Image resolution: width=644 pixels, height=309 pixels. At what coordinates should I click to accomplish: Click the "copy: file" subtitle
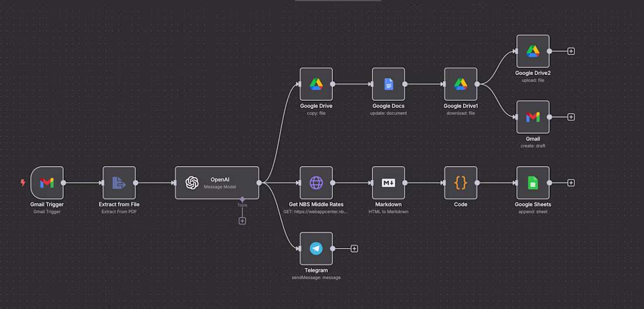(316, 113)
